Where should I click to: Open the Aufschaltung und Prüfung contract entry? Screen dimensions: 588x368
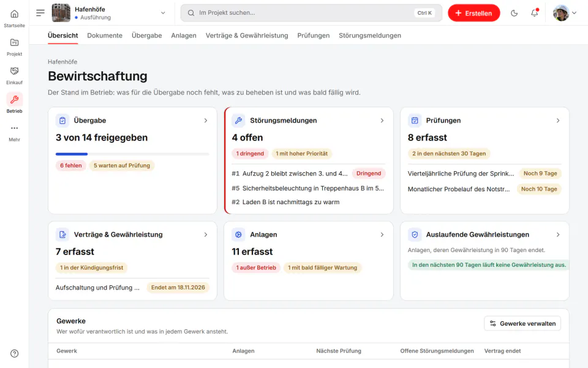click(97, 288)
